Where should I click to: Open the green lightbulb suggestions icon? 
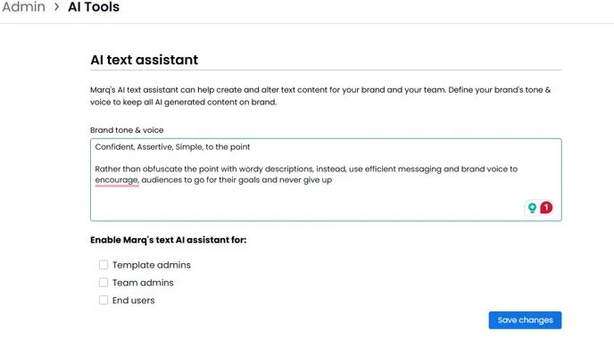point(532,208)
